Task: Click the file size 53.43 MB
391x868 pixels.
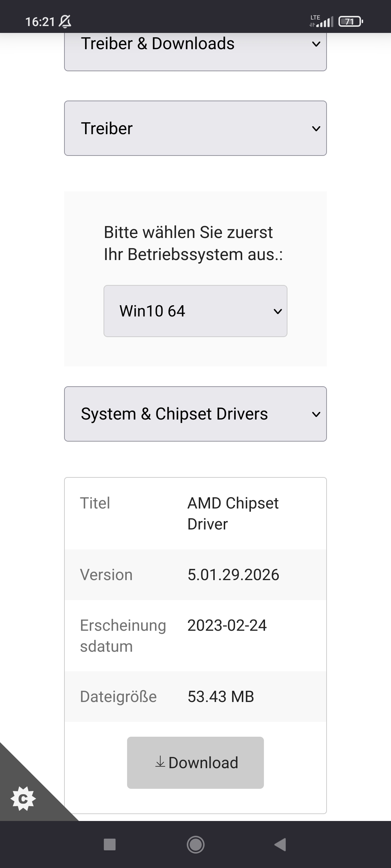Action: click(x=221, y=697)
